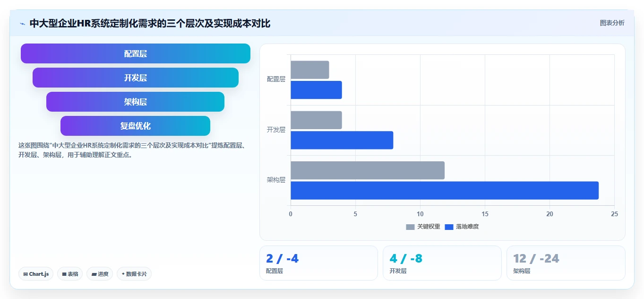Click the y-axis label 配置层
644x299 pixels.
[x=276, y=79]
